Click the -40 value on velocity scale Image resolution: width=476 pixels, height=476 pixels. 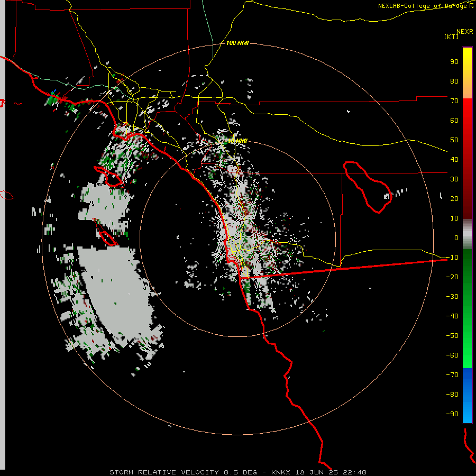click(x=452, y=316)
